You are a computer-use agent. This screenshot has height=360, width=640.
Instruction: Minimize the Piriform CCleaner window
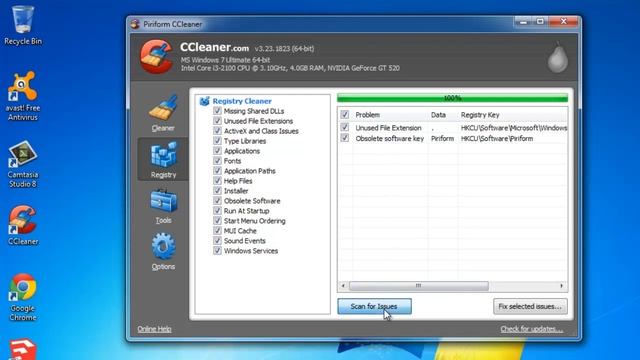pyautogui.click(x=523, y=21)
